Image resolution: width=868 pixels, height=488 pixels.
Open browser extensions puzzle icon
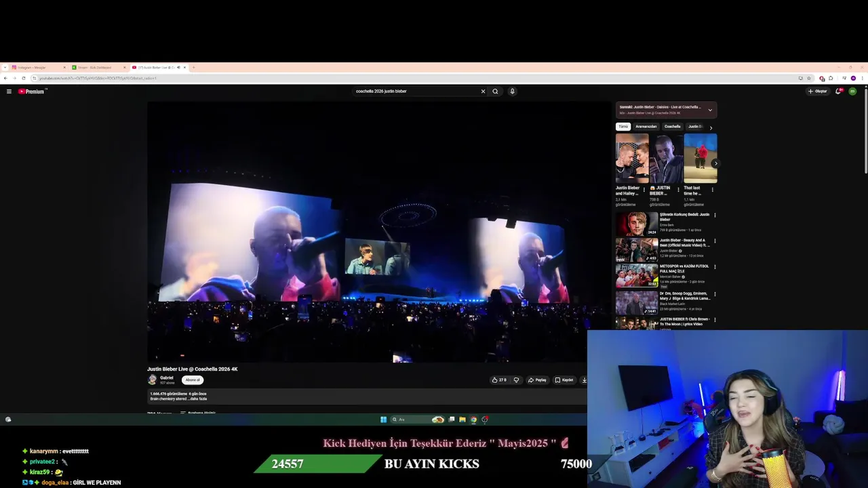831,78
